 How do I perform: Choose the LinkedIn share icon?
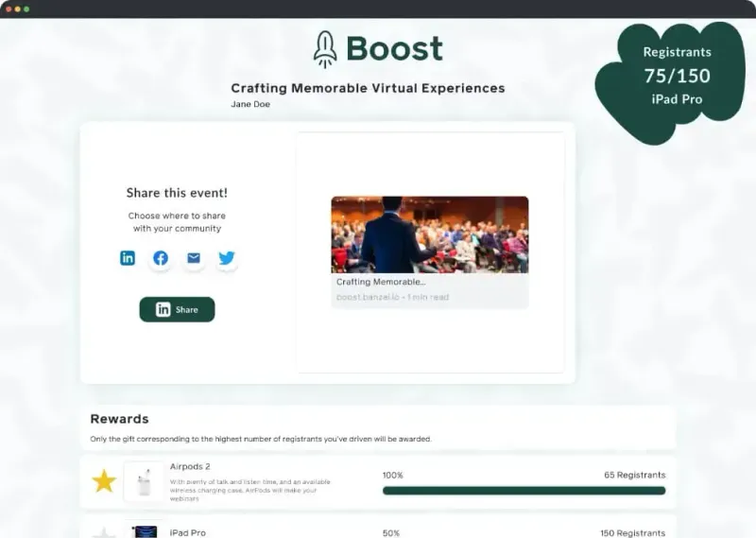128,258
